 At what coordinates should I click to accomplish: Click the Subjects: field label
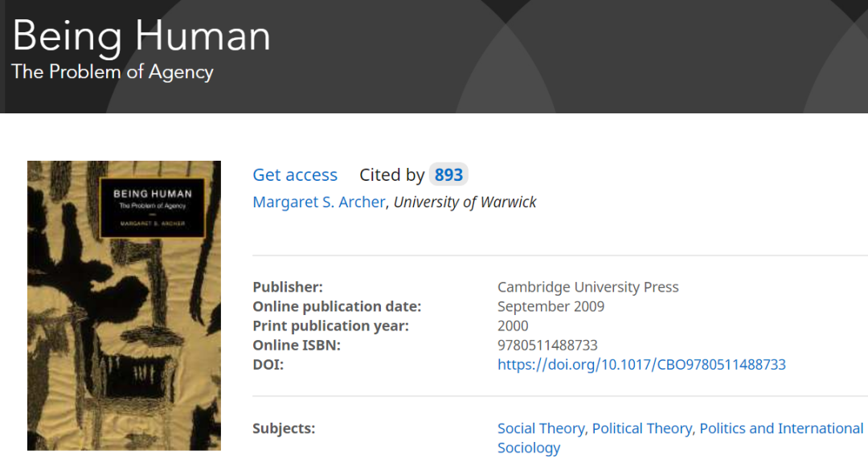click(x=284, y=429)
